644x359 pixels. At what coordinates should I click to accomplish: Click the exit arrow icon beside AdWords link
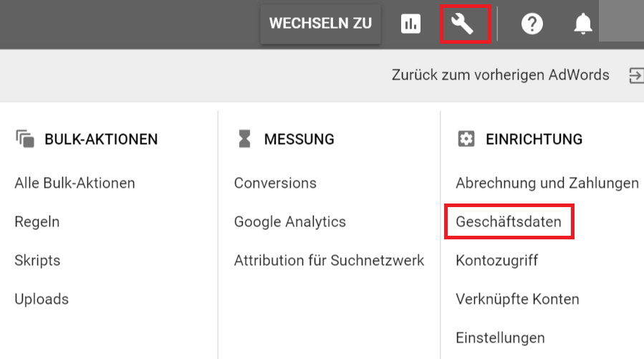coord(636,75)
